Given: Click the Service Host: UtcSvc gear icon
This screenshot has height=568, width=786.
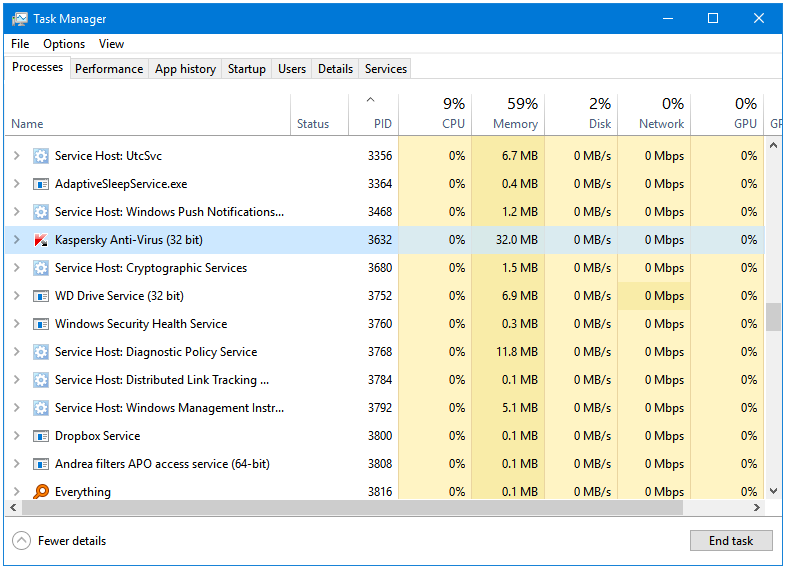Looking at the screenshot, I should pyautogui.click(x=41, y=156).
